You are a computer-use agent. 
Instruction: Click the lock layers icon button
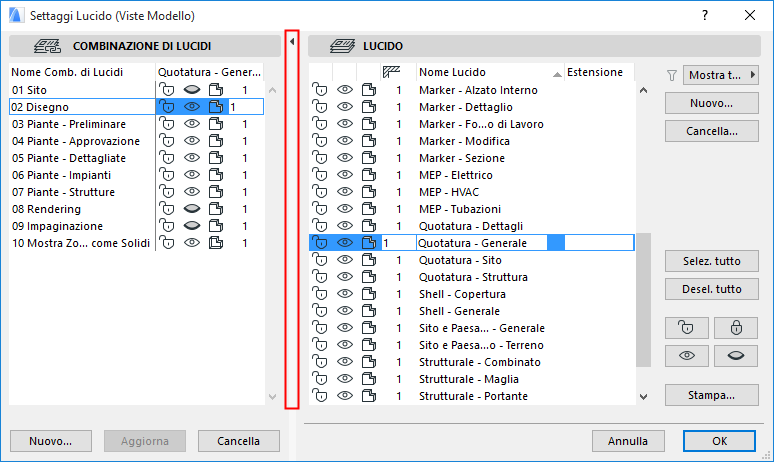pyautogui.click(x=736, y=327)
